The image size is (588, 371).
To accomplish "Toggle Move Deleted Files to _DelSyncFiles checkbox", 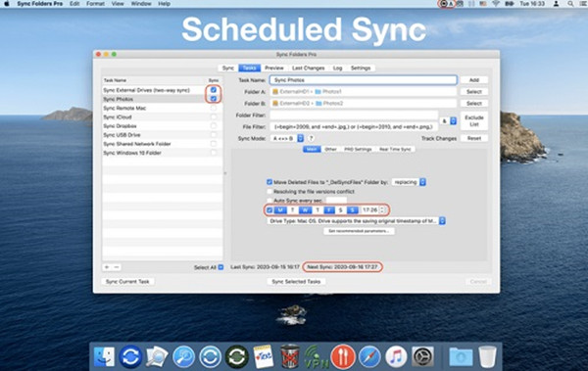I will 269,182.
